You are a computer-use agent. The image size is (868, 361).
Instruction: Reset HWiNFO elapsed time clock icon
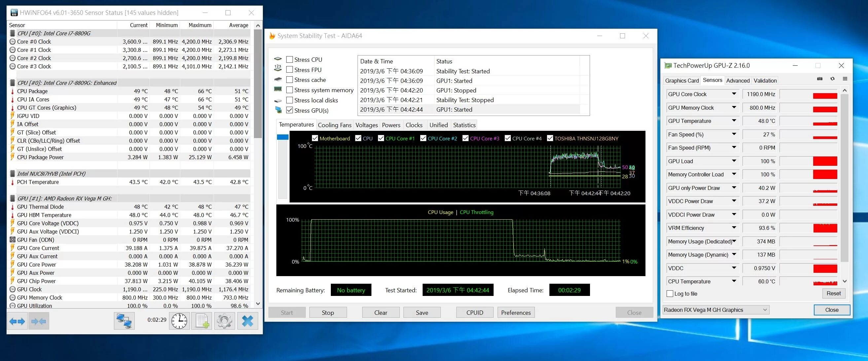[179, 321]
